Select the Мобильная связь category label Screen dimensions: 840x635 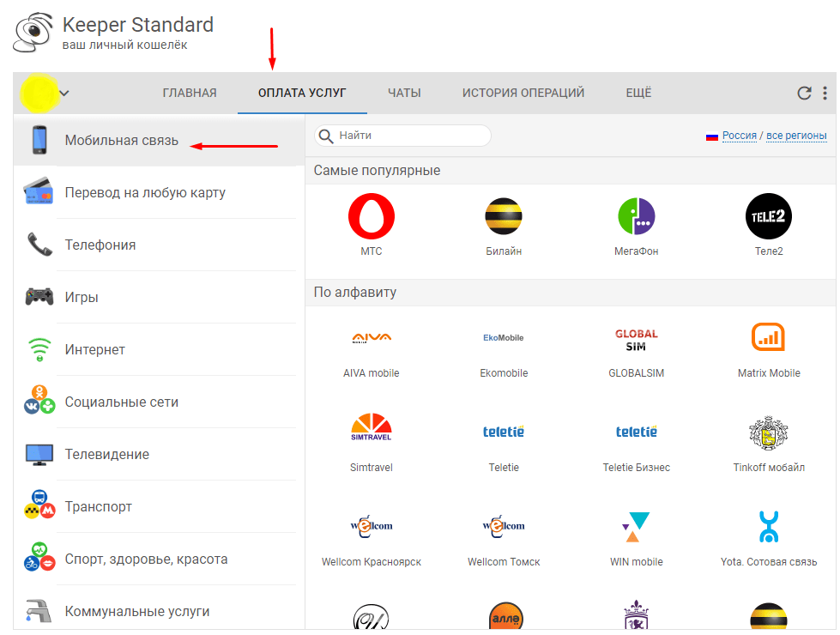[x=122, y=141]
